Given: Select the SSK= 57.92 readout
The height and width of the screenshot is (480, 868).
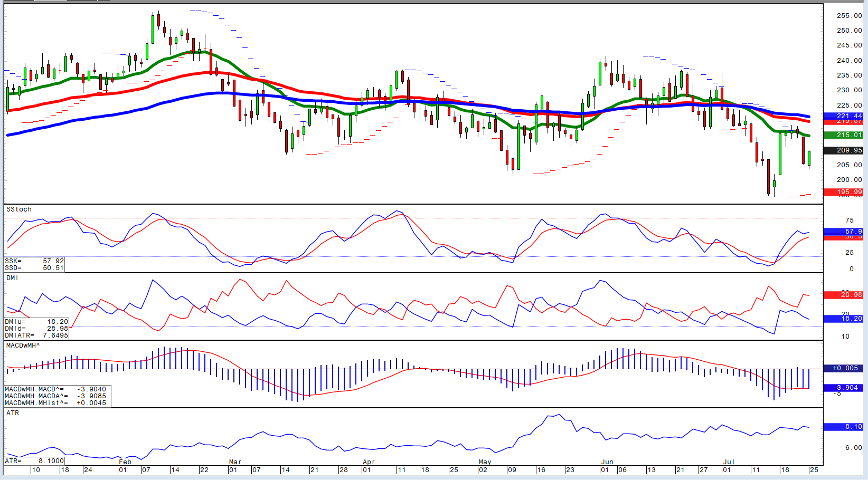Looking at the screenshot, I should point(35,261).
